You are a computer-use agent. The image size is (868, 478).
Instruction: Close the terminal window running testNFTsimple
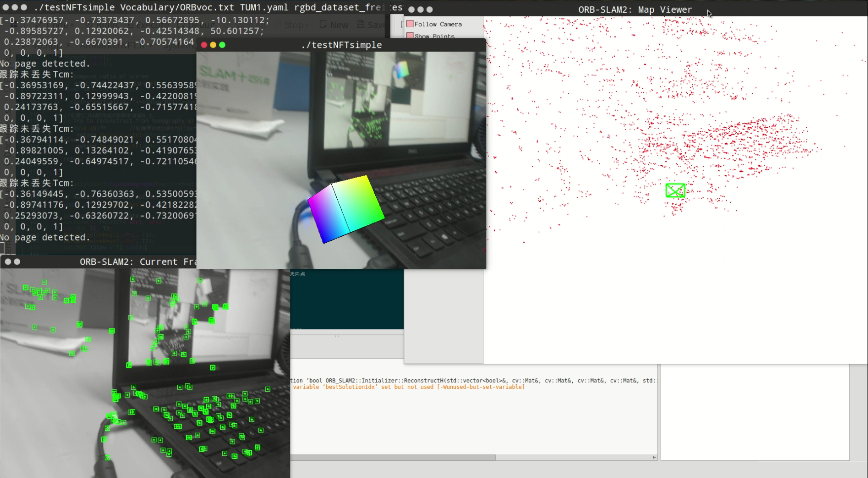5,7
